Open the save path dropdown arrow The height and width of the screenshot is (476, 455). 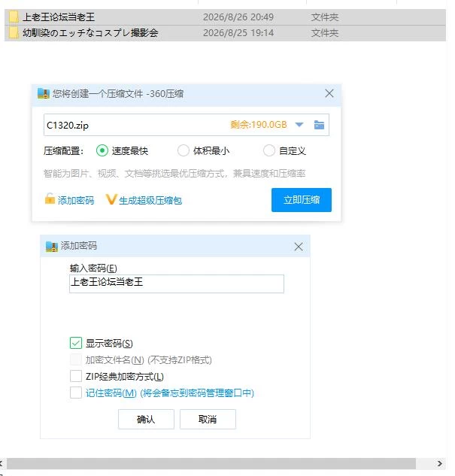pyautogui.click(x=299, y=125)
